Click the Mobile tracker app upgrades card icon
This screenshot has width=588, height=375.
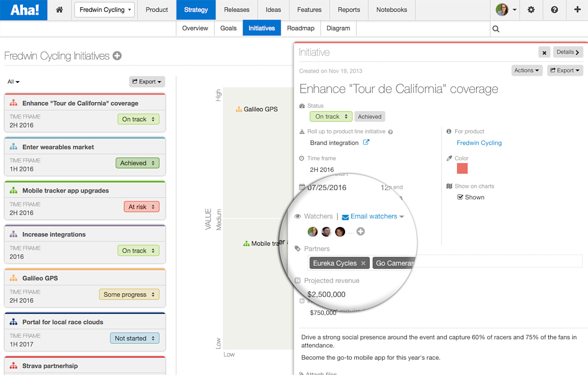(14, 190)
